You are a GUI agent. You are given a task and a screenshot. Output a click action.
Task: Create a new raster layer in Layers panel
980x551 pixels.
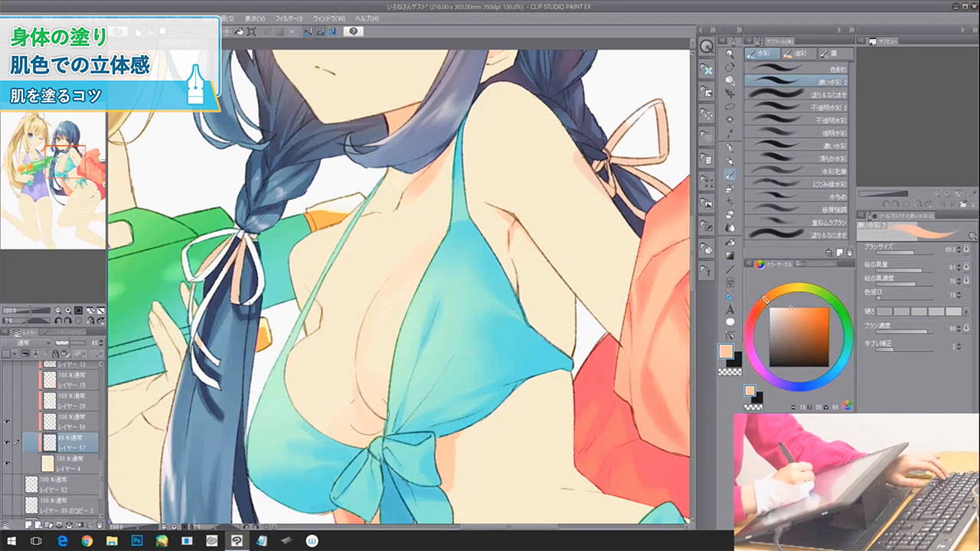(x=28, y=525)
